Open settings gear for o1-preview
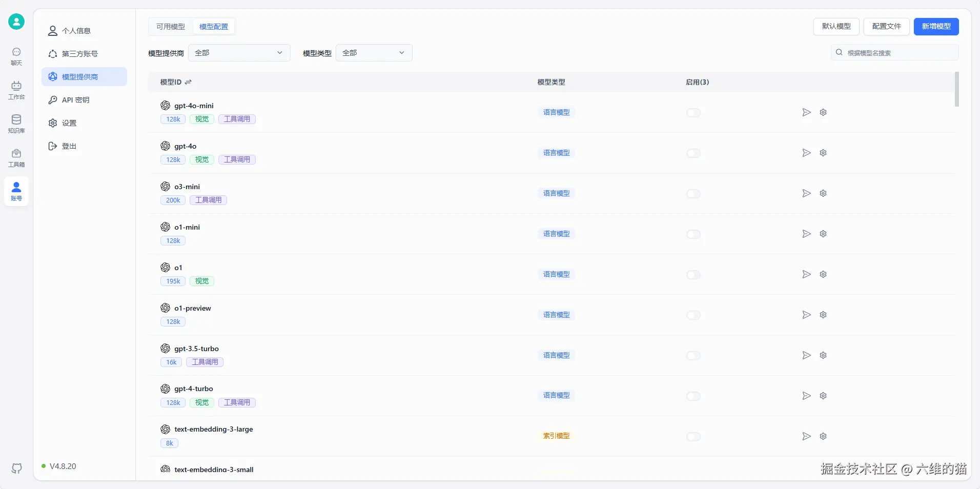The width and height of the screenshot is (980, 489). click(x=823, y=315)
